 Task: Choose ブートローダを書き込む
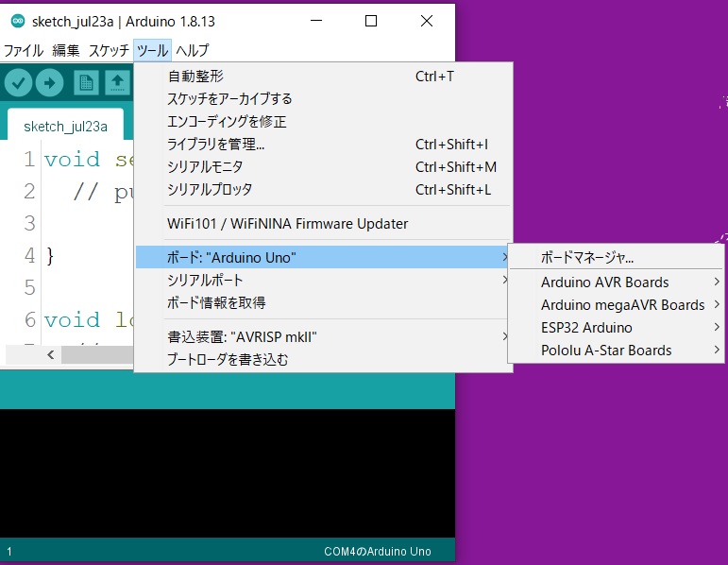coord(324,359)
